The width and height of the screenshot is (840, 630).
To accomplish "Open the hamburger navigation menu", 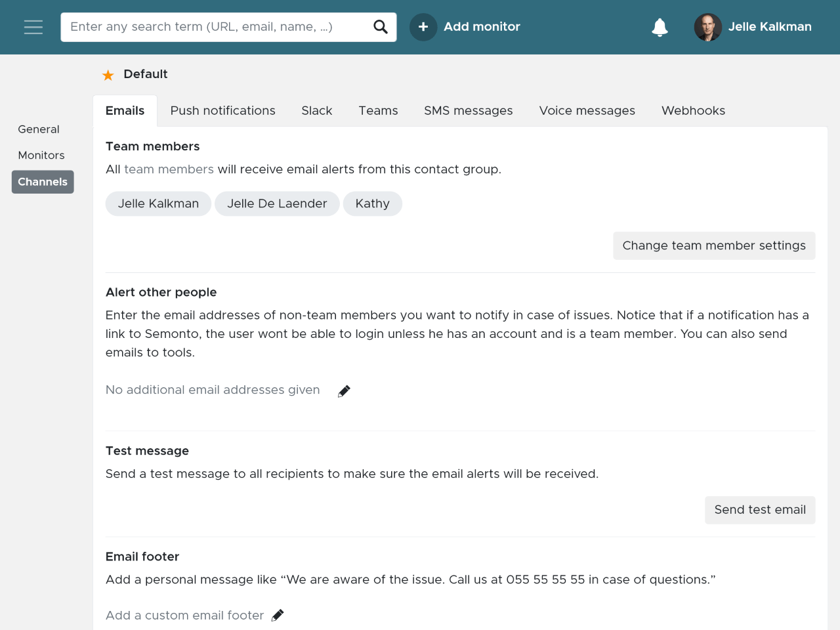I will pos(33,27).
